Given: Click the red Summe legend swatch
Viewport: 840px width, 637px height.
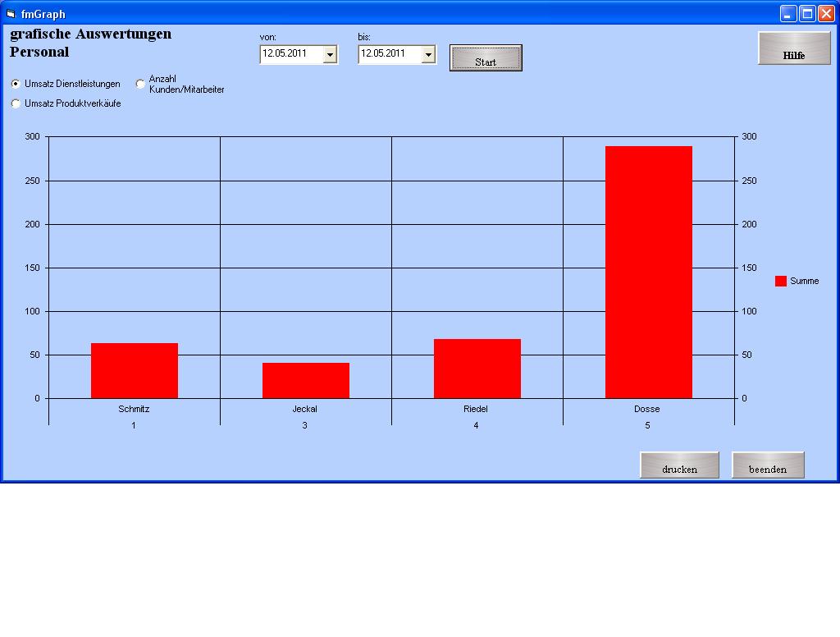Looking at the screenshot, I should tap(781, 281).
